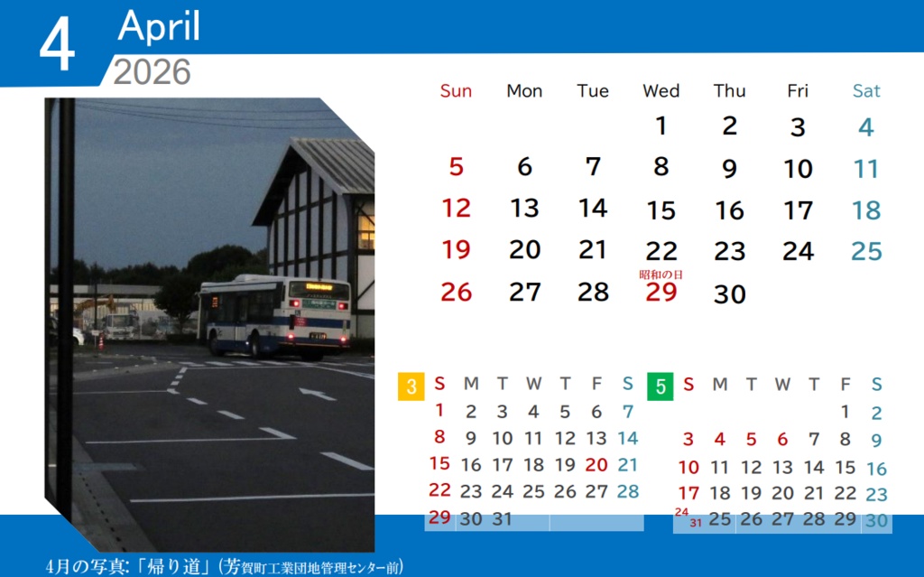Image resolution: width=924 pixels, height=577 pixels.
Task: Select April 27 in the main calendar
Action: pos(524,292)
